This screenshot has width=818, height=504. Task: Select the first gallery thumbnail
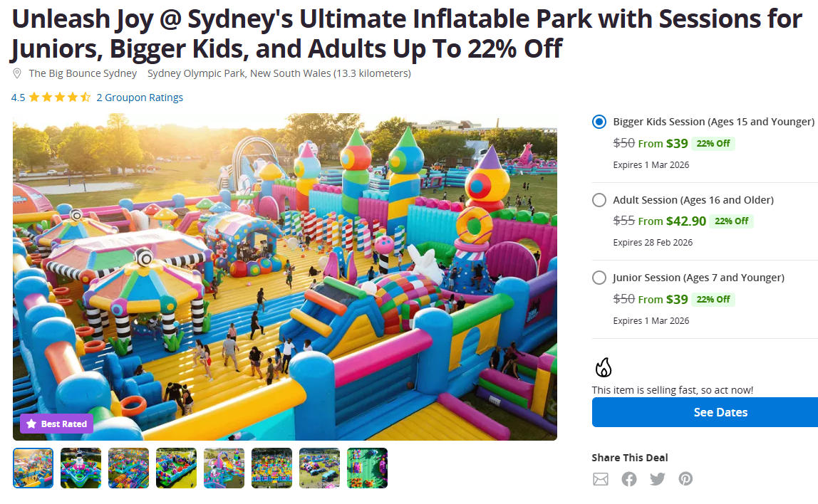tap(33, 468)
